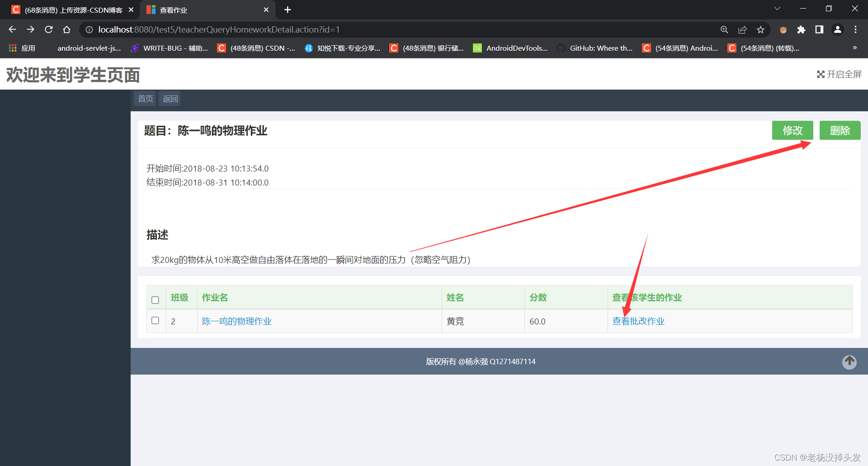Open the profile avatar menu
The image size is (868, 466).
click(837, 29)
